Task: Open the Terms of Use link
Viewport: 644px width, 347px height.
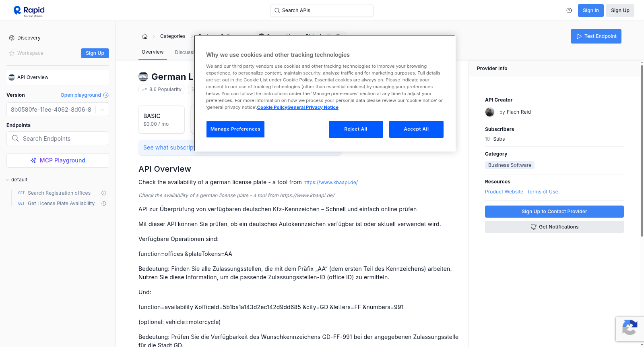Action: 543,192
